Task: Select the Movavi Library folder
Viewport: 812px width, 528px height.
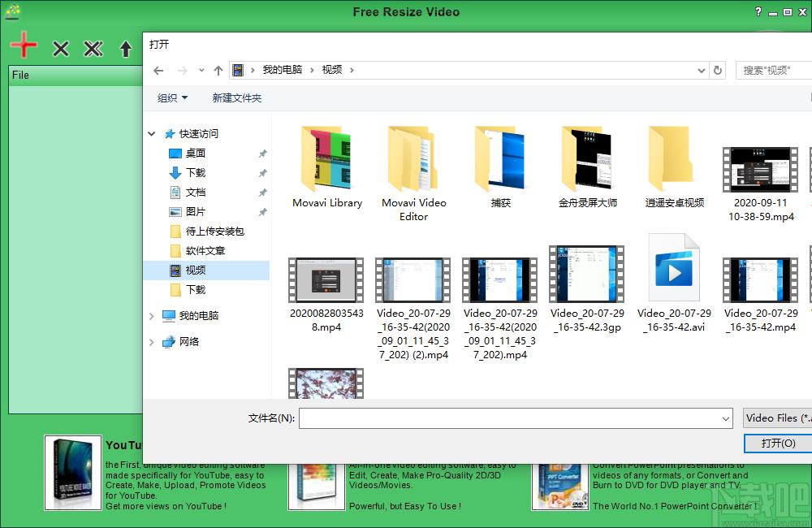Action: point(326,167)
